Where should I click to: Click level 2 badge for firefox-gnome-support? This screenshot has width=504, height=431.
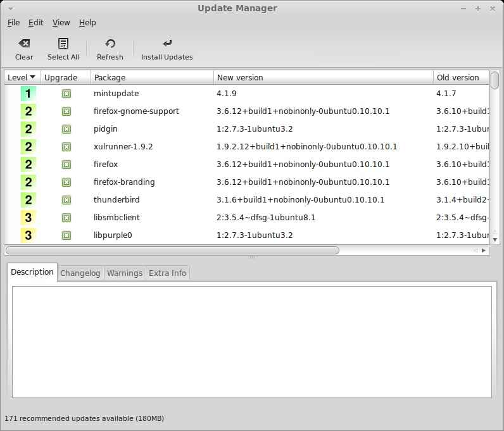pyautogui.click(x=28, y=111)
